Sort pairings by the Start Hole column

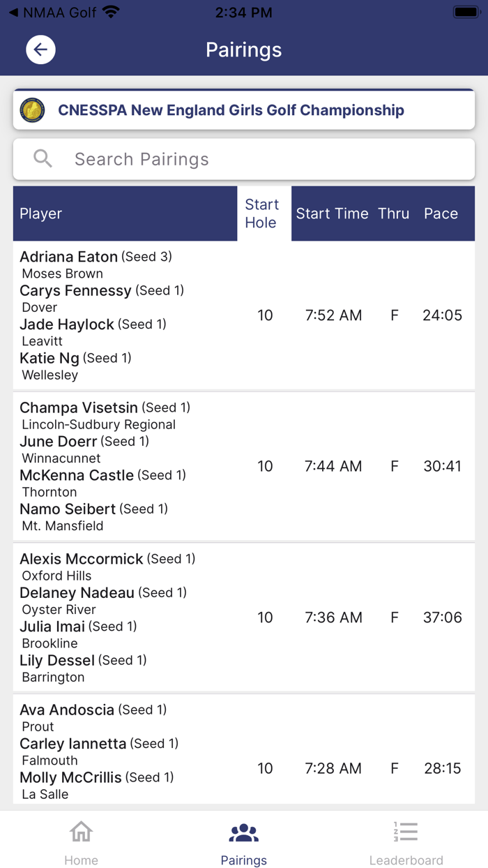tap(262, 214)
